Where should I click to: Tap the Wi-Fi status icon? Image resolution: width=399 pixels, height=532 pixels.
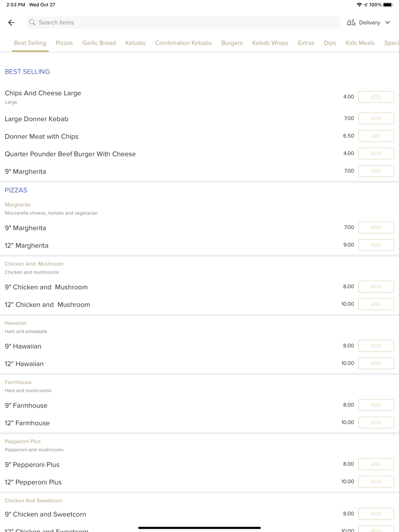coord(359,5)
